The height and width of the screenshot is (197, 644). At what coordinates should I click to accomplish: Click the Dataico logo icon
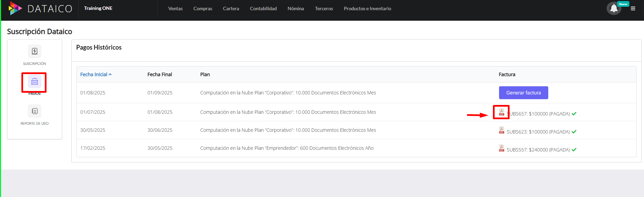(15, 8)
